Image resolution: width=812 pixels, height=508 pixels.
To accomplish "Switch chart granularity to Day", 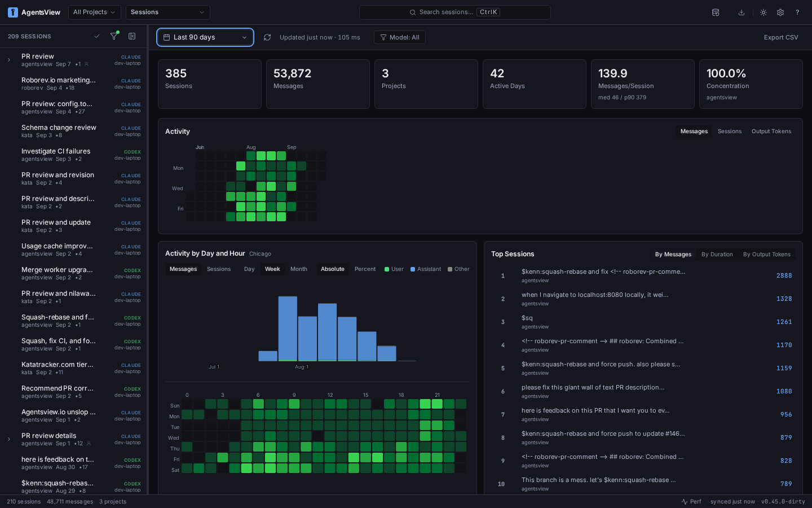I will [249, 269].
